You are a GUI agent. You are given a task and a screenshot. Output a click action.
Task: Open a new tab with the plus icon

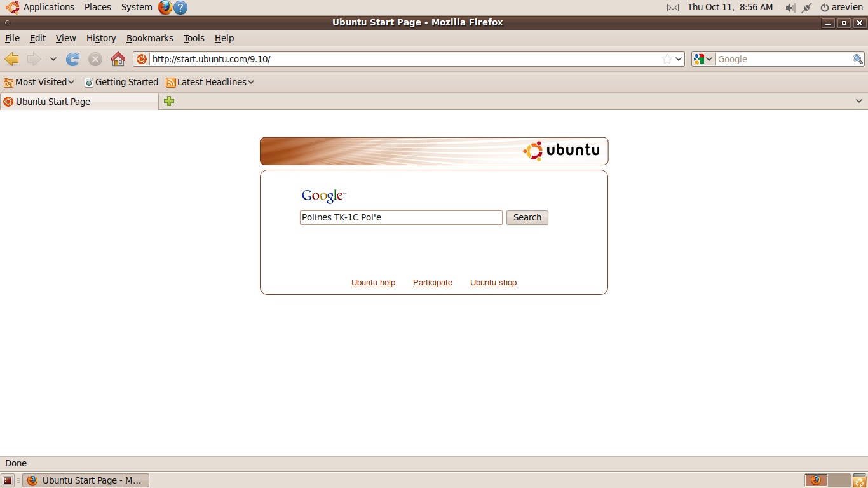169,101
